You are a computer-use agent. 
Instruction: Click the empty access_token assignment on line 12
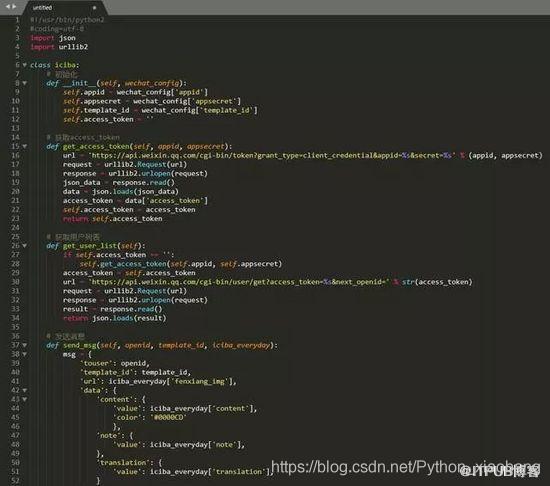click(x=108, y=120)
